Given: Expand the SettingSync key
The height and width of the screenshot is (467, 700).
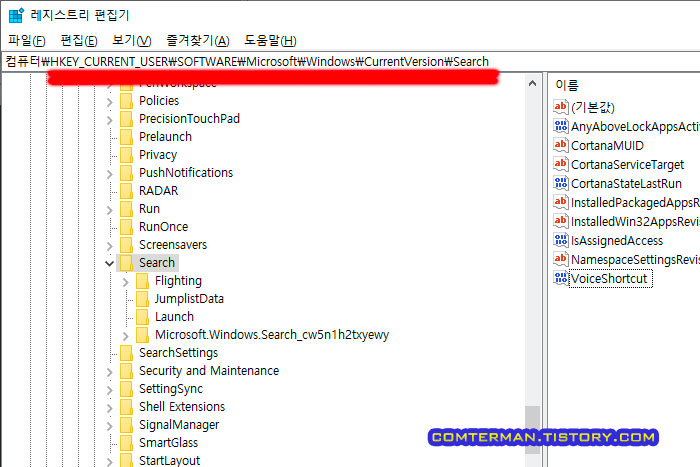Looking at the screenshot, I should click(x=109, y=390).
